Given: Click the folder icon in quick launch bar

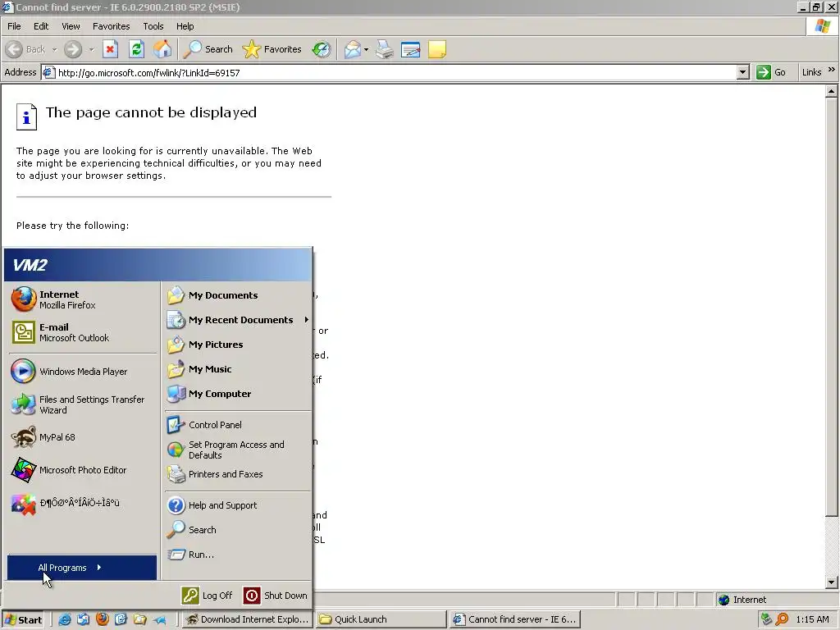Looking at the screenshot, I should [139, 619].
